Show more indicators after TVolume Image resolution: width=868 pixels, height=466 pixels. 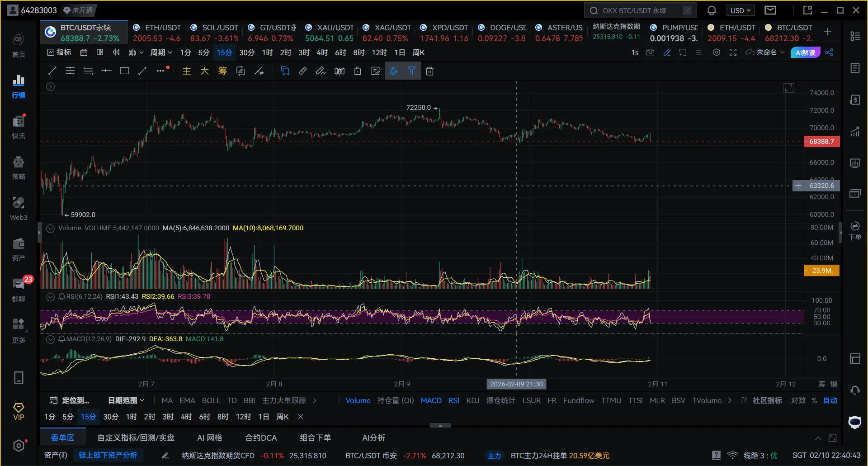[x=730, y=400]
